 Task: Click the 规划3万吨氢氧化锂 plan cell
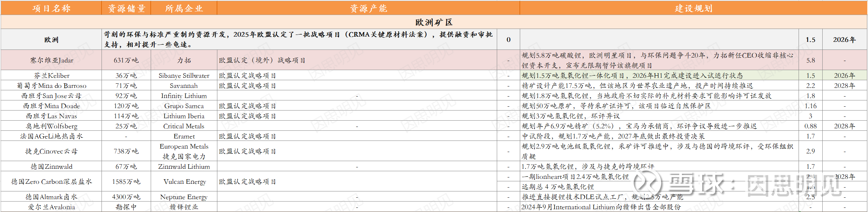pyautogui.click(x=659, y=116)
